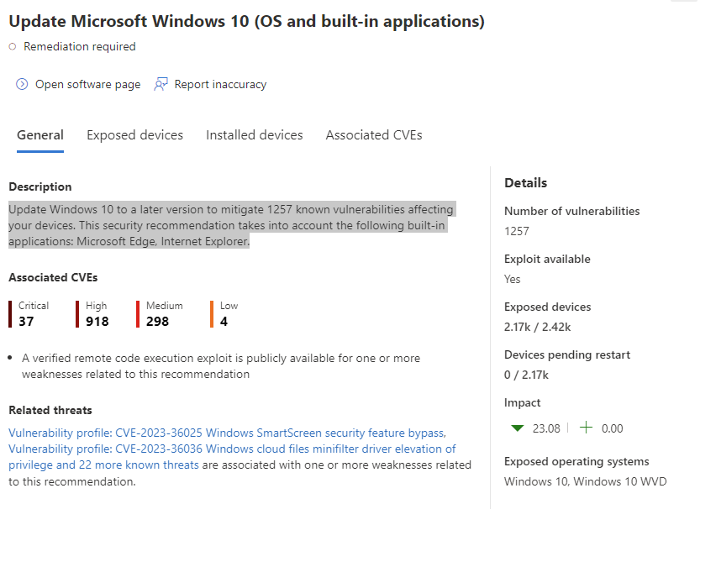Click the Exposed devices value 2.17k / 2.42k
The width and height of the screenshot is (716, 588).
click(538, 328)
